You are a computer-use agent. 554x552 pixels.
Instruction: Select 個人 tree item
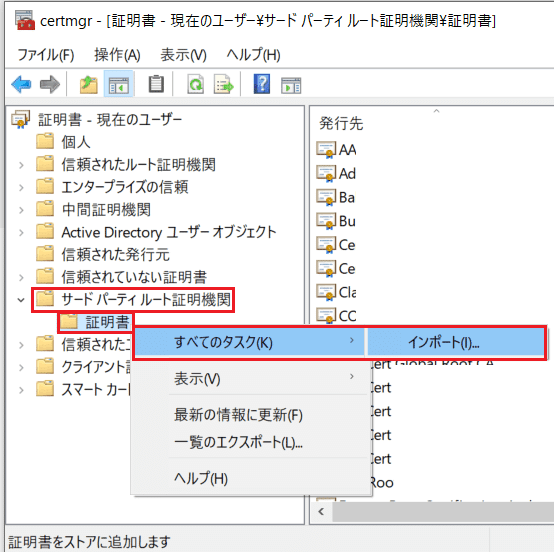(x=76, y=142)
